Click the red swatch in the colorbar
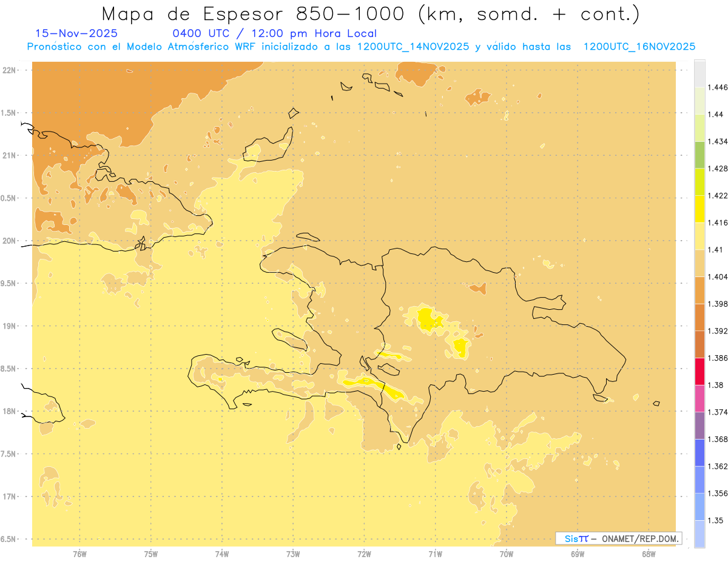This screenshot has width=728, height=562. [x=699, y=371]
